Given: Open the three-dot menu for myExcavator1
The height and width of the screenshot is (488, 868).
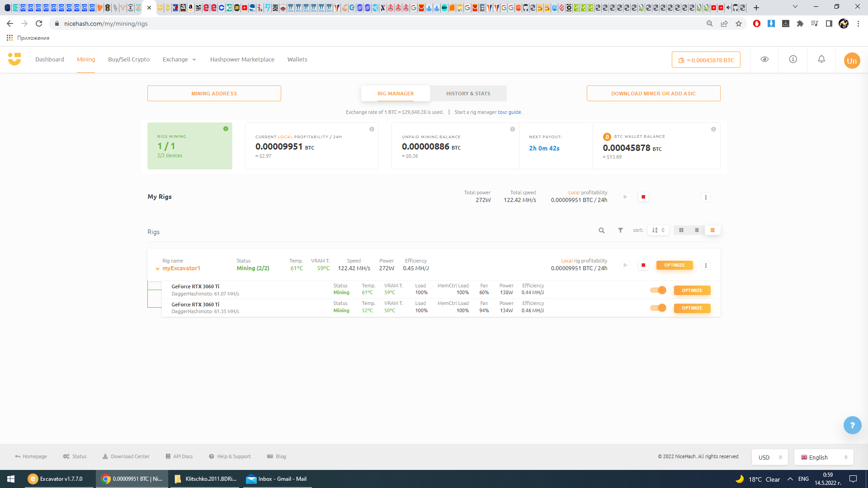Looking at the screenshot, I should (705, 265).
